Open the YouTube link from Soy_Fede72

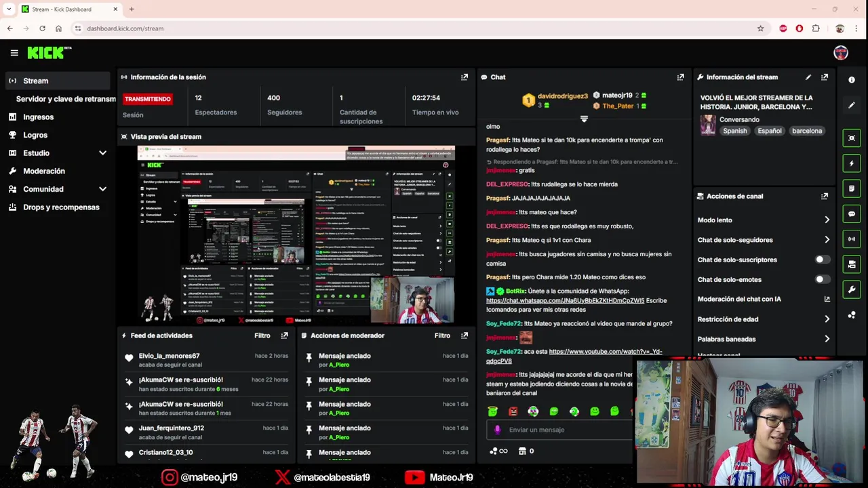click(574, 356)
